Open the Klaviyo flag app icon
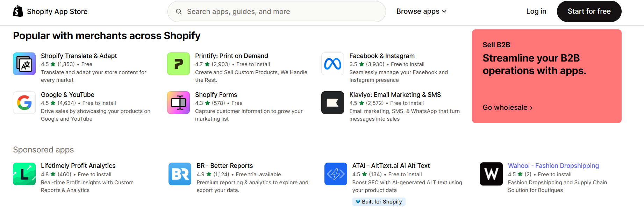The height and width of the screenshot is (214, 644). [x=332, y=102]
